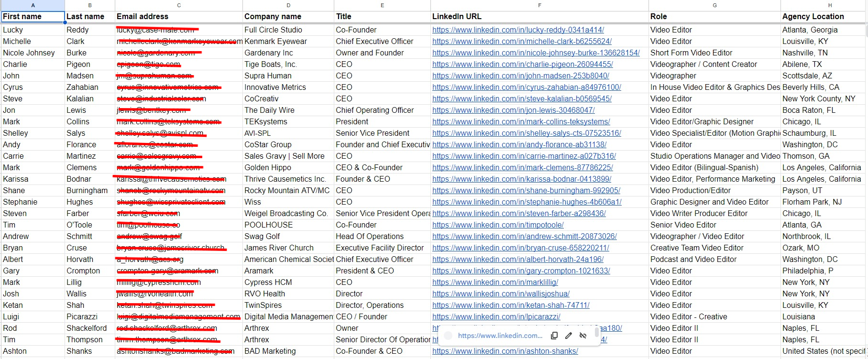Viewport: 868px width, 359px height.
Task: Select the "First name" header cell
Action: [x=33, y=17]
